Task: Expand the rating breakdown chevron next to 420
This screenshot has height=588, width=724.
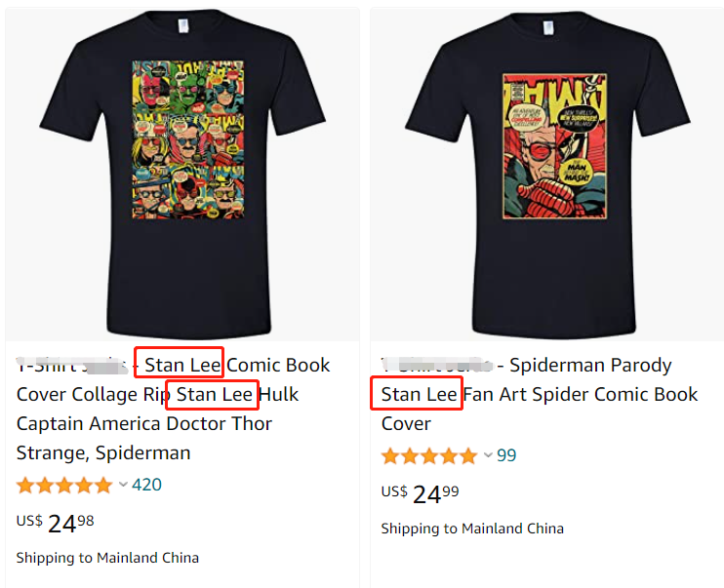Action: pos(123,485)
